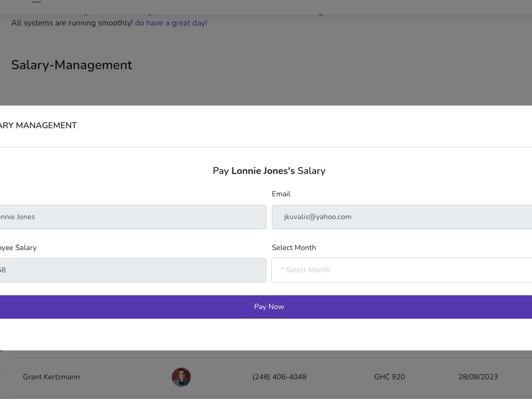Screen dimensions: 532x399
Task: Click salary amount GH₵ 920
Action: tap(389, 377)
